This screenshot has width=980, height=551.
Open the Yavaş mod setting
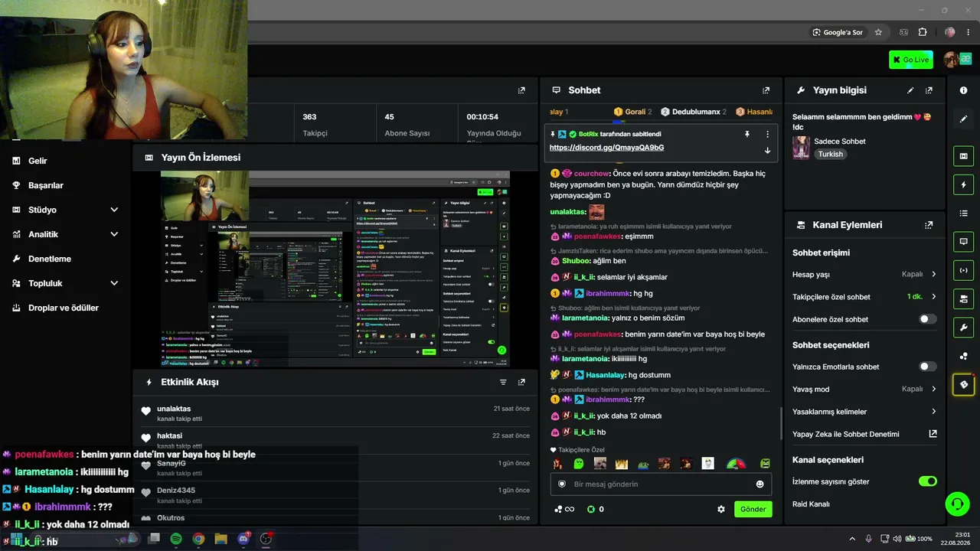point(864,389)
